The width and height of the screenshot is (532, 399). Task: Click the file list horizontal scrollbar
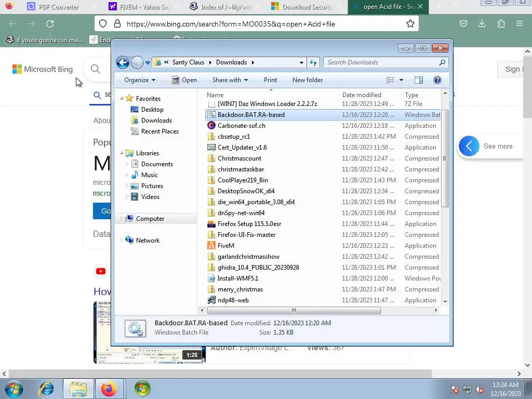click(x=294, y=310)
